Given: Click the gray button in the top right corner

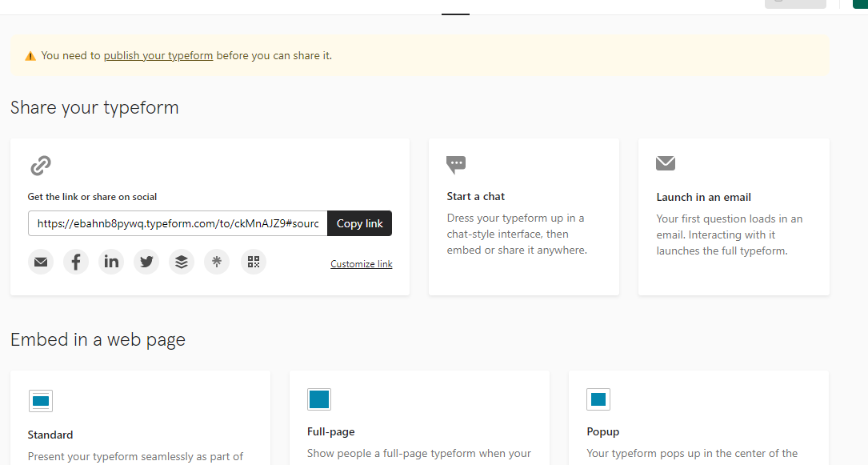Looking at the screenshot, I should click(x=795, y=4).
